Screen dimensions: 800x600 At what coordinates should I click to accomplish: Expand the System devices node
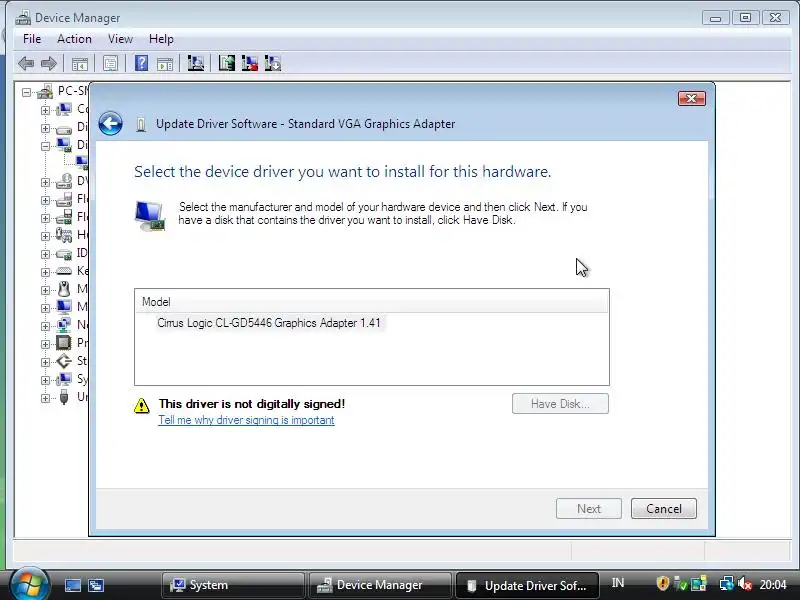pos(45,380)
